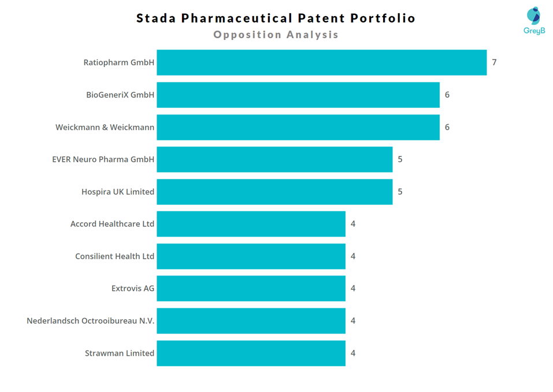553x392 pixels.
Task: Click the Strawman Limited axis label
Action: click(120, 353)
